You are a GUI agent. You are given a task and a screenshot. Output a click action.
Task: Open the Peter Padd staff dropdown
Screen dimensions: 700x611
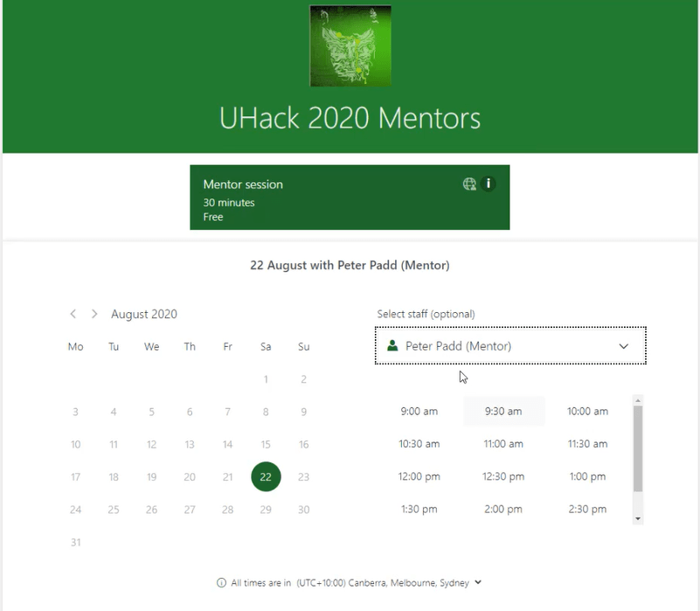510,346
